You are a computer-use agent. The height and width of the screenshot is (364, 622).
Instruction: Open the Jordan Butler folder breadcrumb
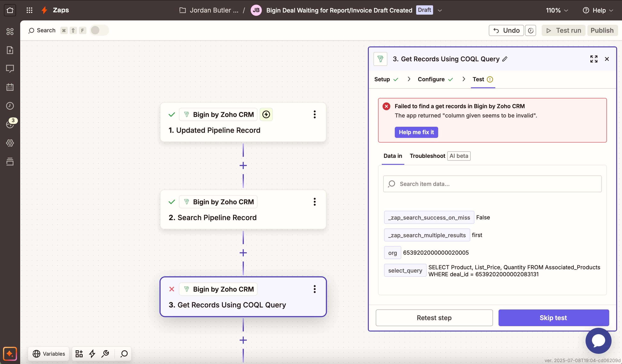point(209,10)
